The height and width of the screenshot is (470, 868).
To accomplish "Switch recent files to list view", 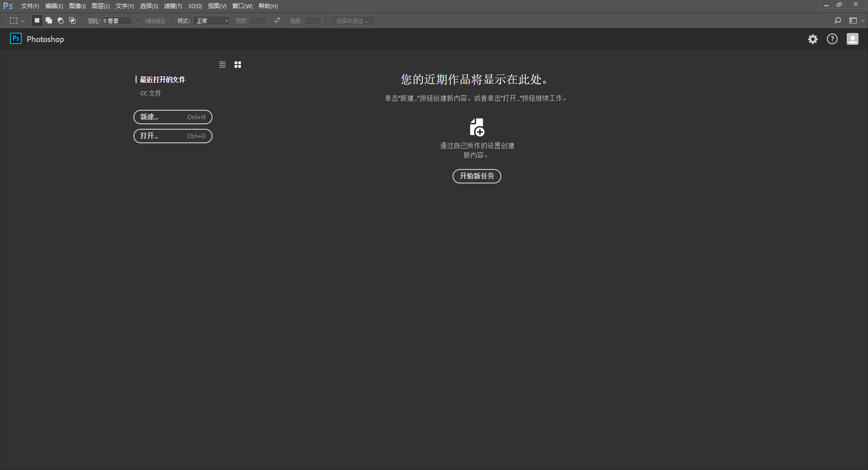I will [222, 65].
